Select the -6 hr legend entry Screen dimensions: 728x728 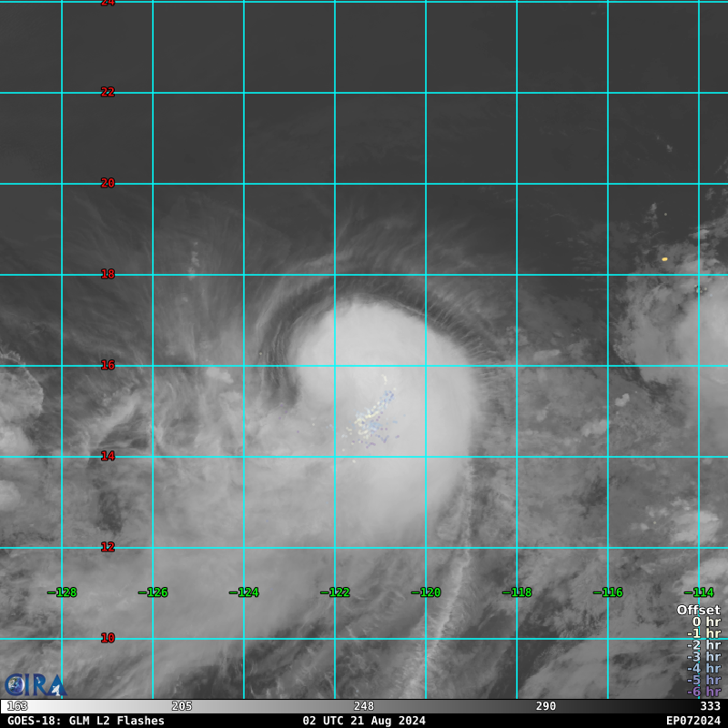click(703, 692)
